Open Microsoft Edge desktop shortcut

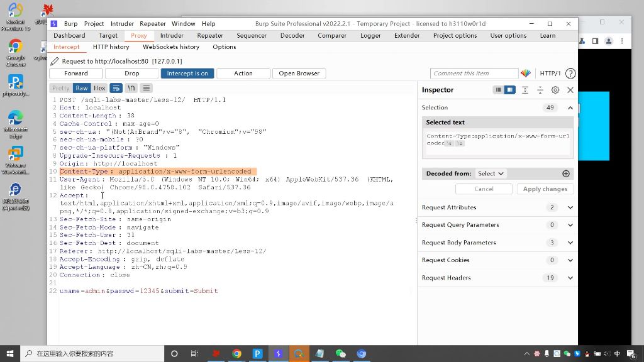click(x=16, y=124)
